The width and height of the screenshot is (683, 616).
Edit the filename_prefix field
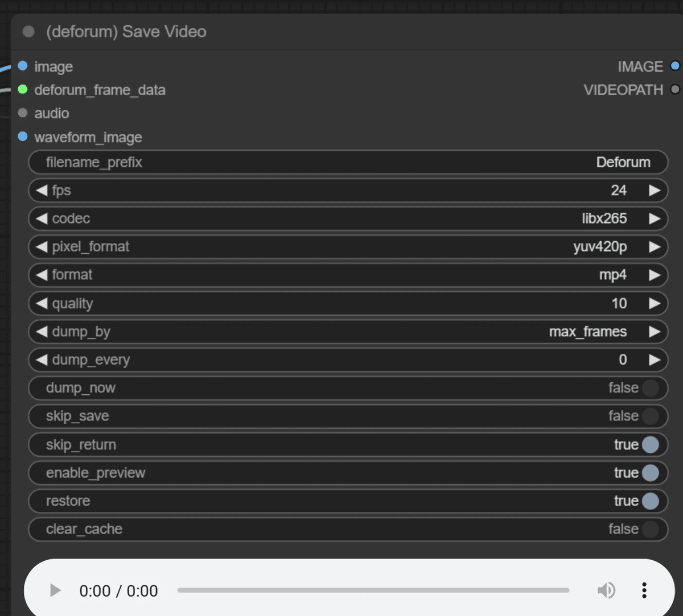pyautogui.click(x=348, y=162)
